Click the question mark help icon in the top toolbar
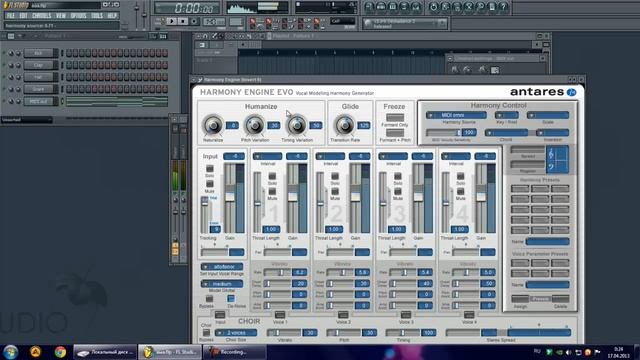640x360 pixels. click(x=504, y=7)
